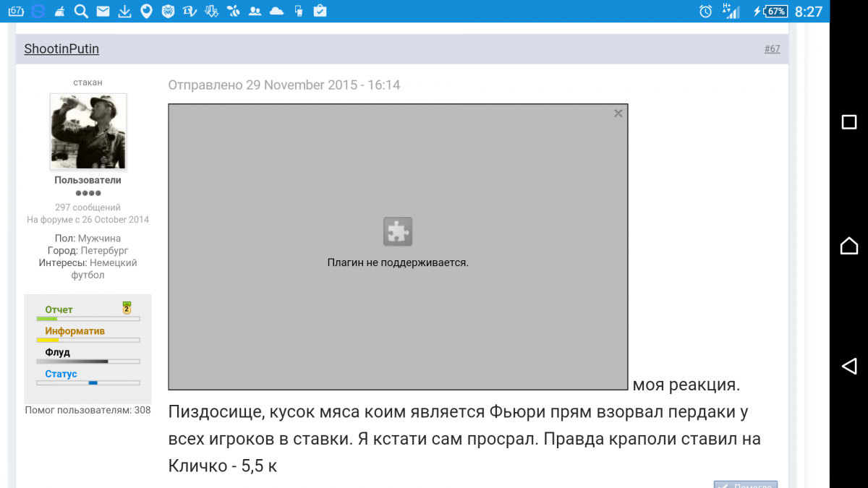868x488 pixels.
Task: Tap the Android back navigation button
Action: tap(848, 367)
